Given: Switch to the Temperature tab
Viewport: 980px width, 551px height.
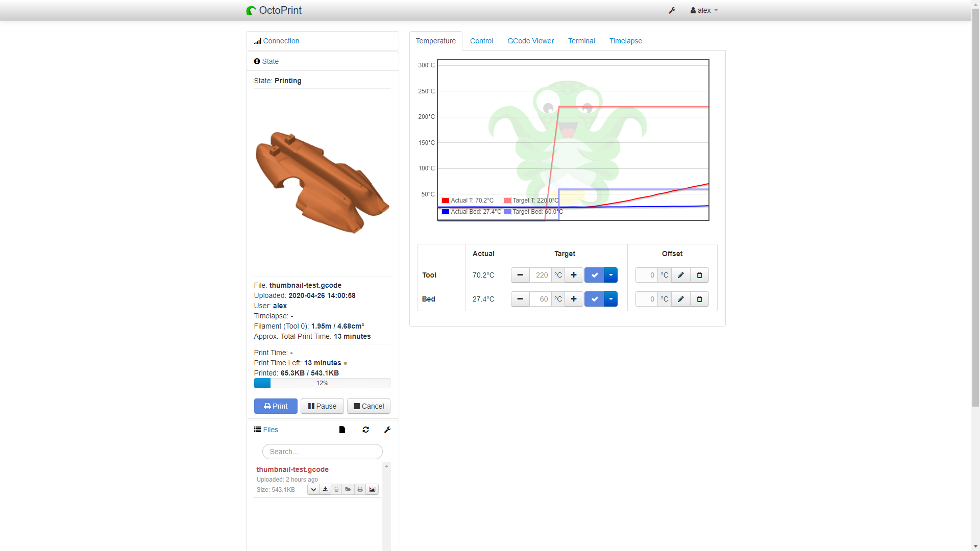Looking at the screenshot, I should pyautogui.click(x=435, y=41).
